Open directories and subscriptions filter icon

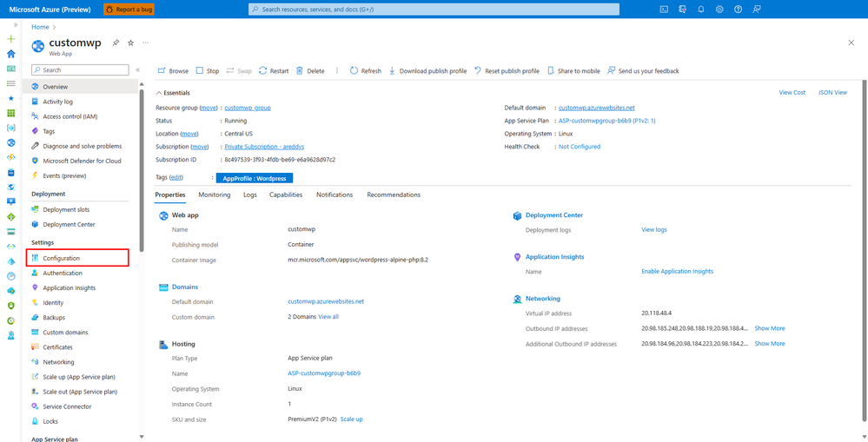tap(683, 10)
